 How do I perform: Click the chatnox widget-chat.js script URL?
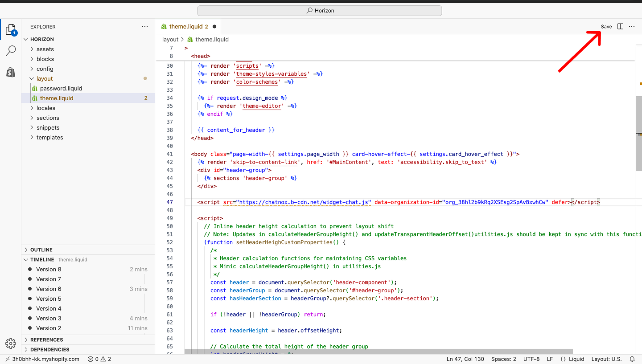pos(305,202)
